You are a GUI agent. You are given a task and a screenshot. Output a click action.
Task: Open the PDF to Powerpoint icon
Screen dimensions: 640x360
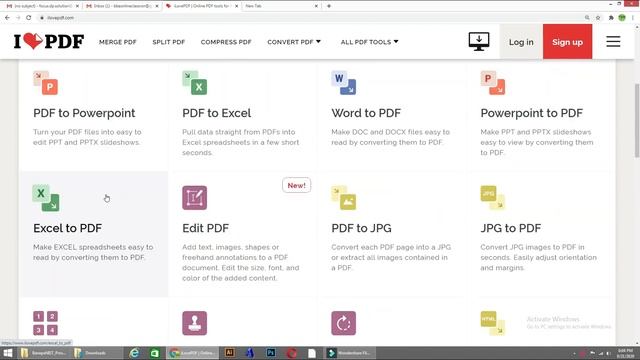point(46,83)
